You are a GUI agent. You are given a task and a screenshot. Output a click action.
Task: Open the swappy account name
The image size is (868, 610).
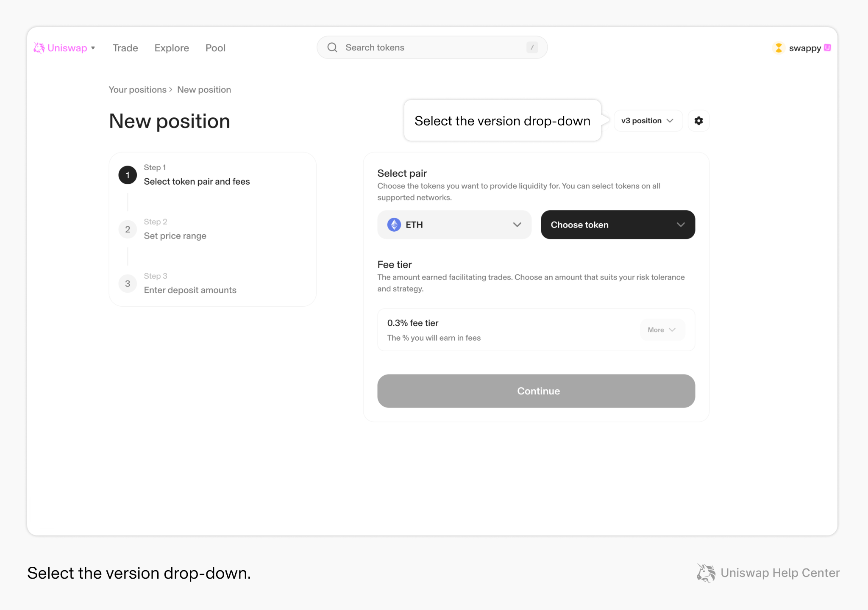coord(805,48)
